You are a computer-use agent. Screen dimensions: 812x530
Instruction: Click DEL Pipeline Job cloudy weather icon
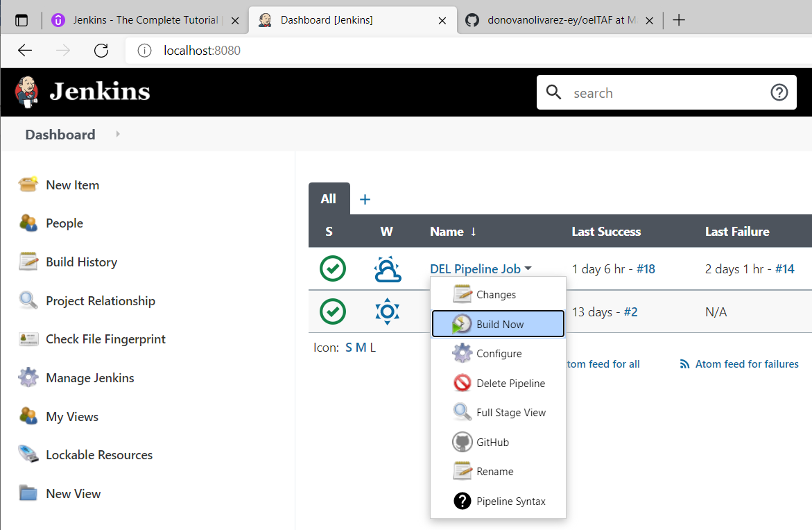tap(388, 269)
